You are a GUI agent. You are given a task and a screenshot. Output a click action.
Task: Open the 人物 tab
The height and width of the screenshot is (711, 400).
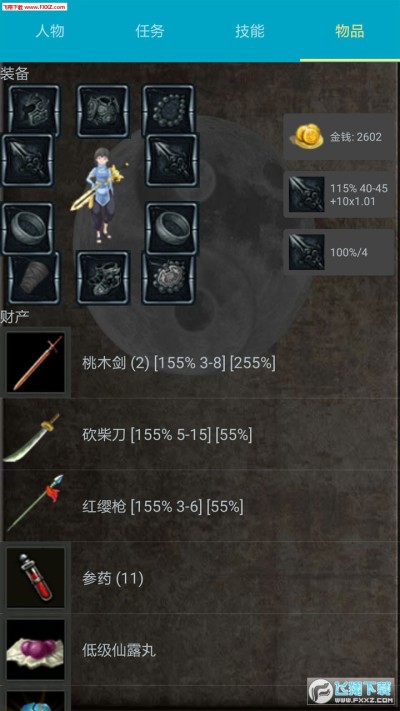tap(50, 31)
